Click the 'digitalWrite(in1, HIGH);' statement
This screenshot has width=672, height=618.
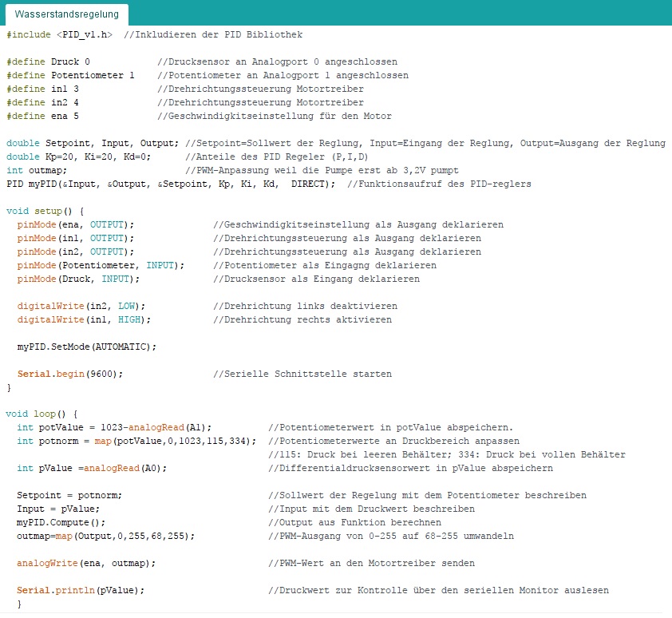(x=84, y=319)
